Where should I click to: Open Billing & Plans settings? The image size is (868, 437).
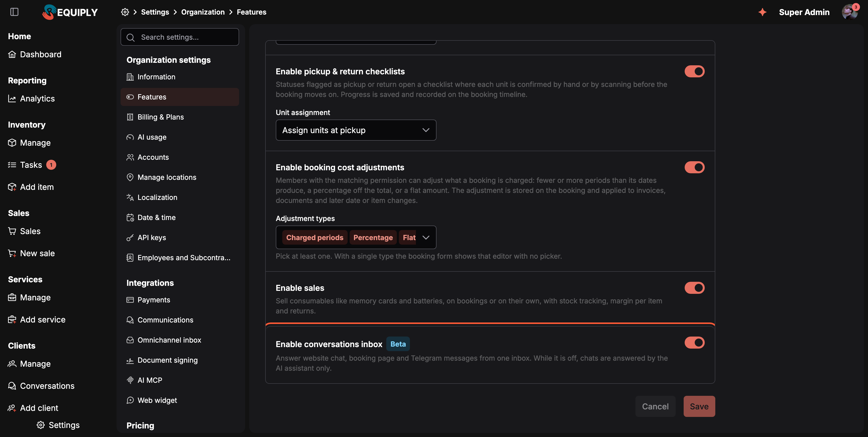180,117
